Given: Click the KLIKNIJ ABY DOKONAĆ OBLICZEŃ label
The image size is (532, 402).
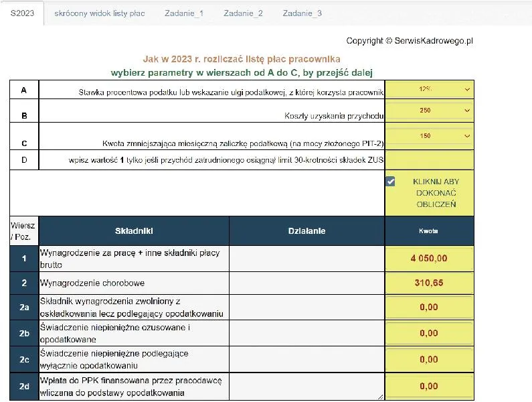Looking at the screenshot, I should click(x=434, y=193).
